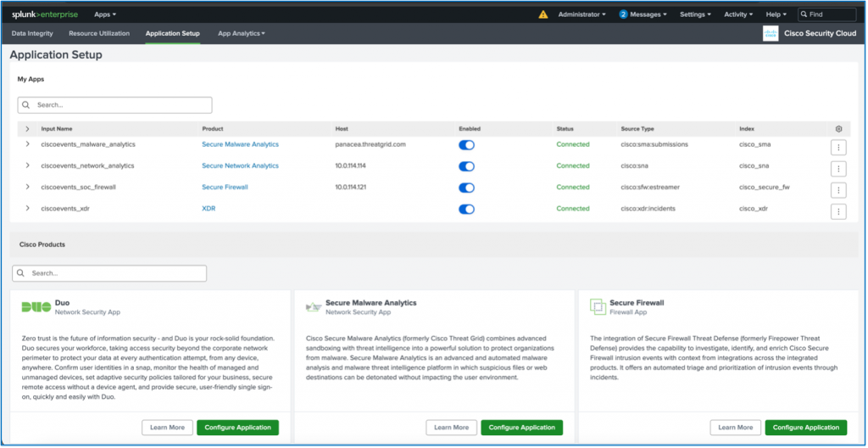The height and width of the screenshot is (448, 868).
Task: Open the three-dot menu for ciscoevents_network_analytics
Action: 838,168
